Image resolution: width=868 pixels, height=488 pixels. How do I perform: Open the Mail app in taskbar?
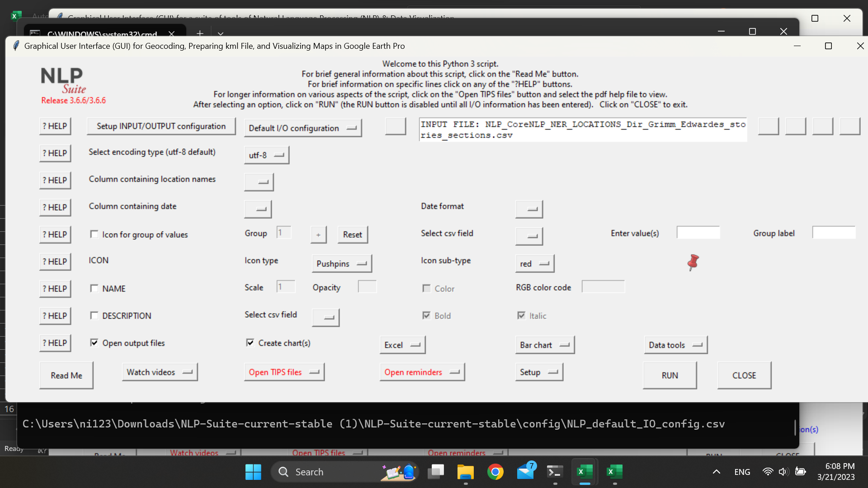(525, 472)
